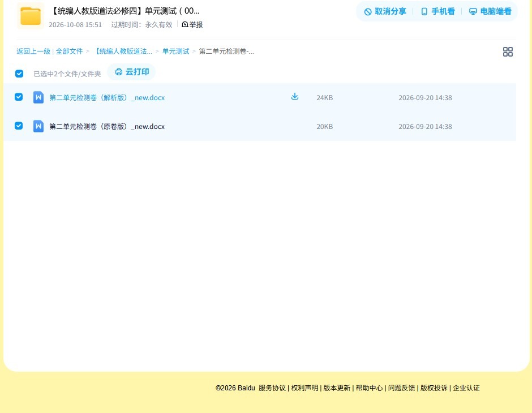Click the 24KB file size cell

(x=325, y=98)
